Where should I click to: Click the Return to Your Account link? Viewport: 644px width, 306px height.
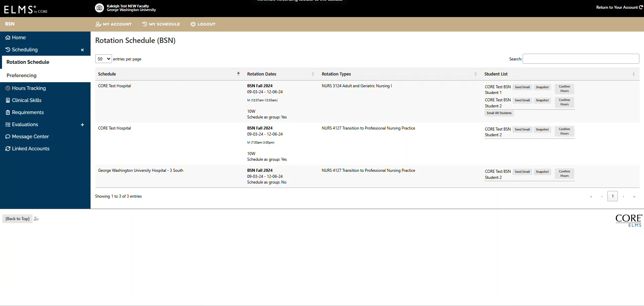pyautogui.click(x=619, y=7)
